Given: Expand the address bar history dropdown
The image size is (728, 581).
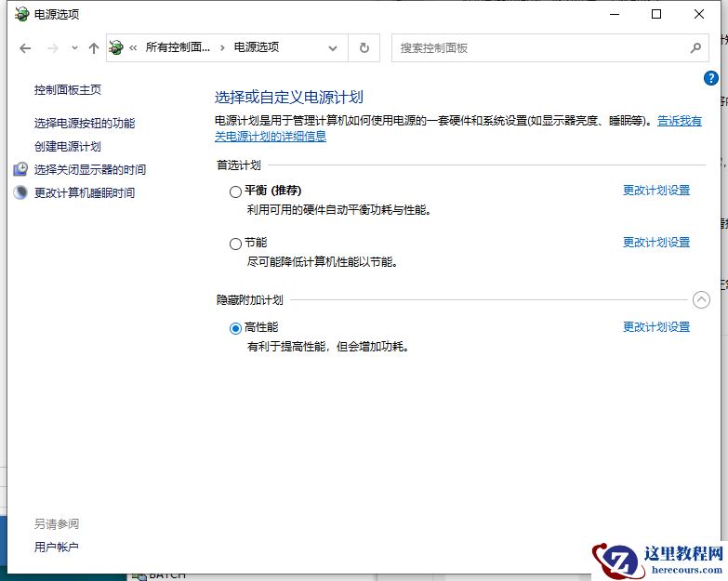Looking at the screenshot, I should [x=333, y=47].
